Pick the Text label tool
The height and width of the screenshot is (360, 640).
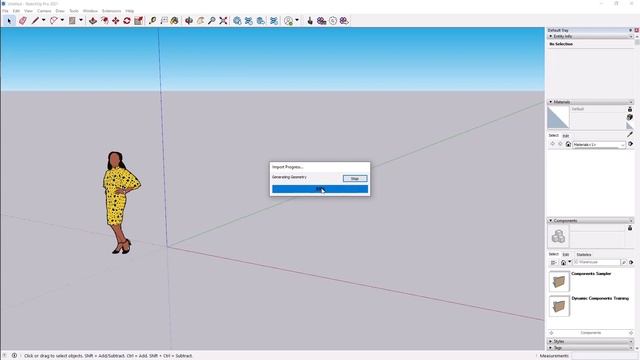click(164, 20)
